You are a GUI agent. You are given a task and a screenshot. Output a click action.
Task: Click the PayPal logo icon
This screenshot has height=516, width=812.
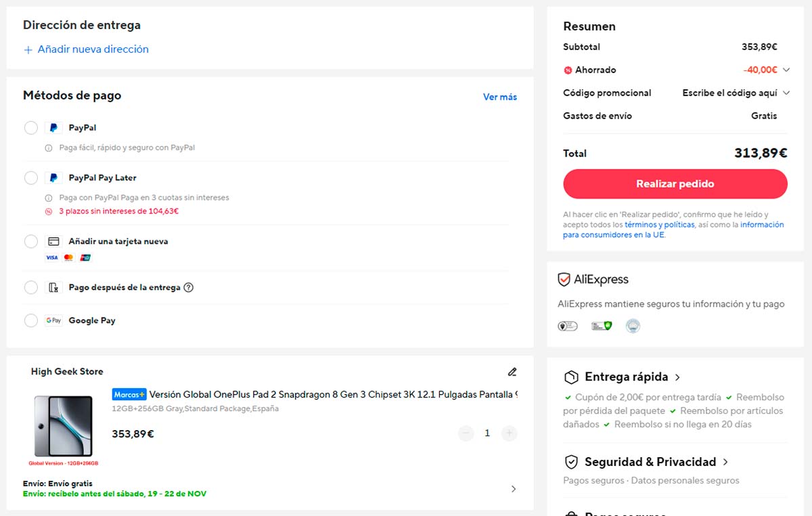coord(53,127)
